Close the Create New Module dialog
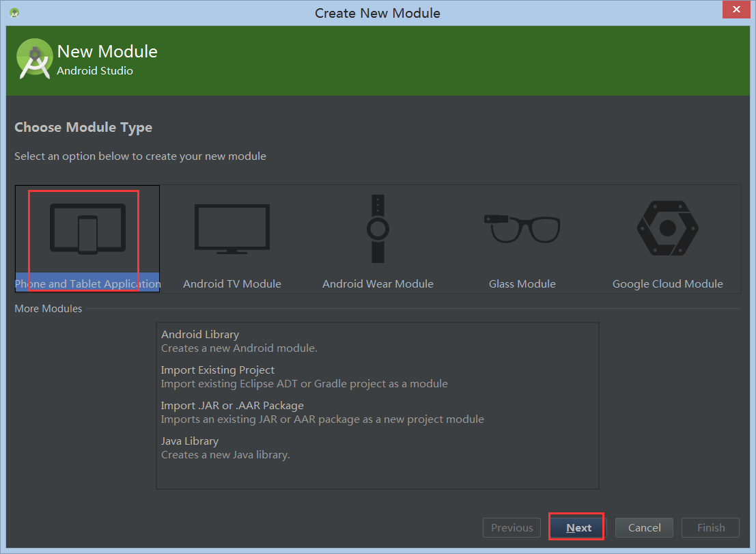Screen dimensions: 756x554 (736, 9)
